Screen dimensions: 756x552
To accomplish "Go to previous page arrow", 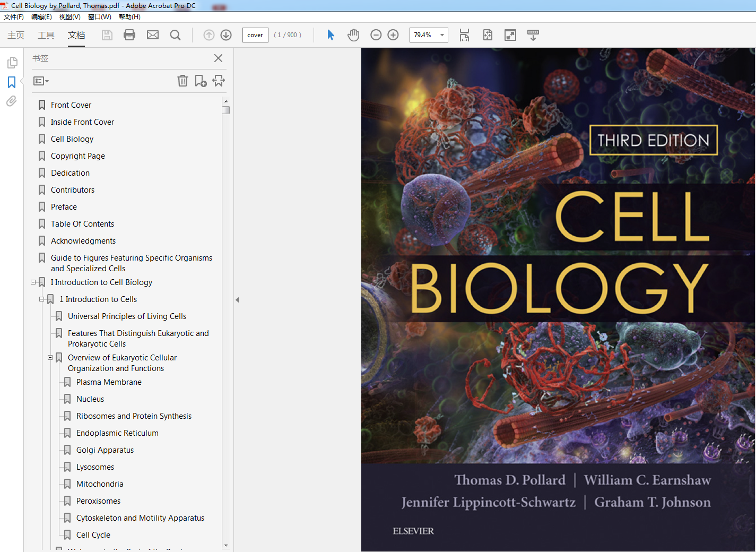I will click(x=209, y=35).
